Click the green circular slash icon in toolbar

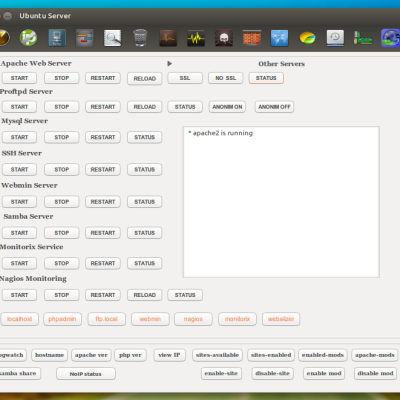[28, 38]
